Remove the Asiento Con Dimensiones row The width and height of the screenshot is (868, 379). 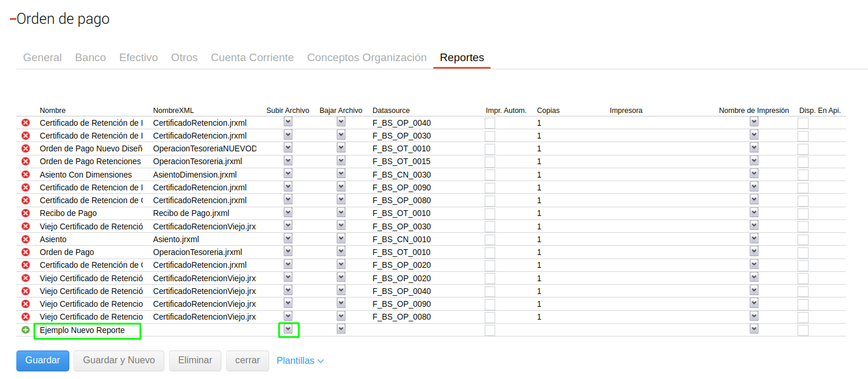tap(26, 175)
